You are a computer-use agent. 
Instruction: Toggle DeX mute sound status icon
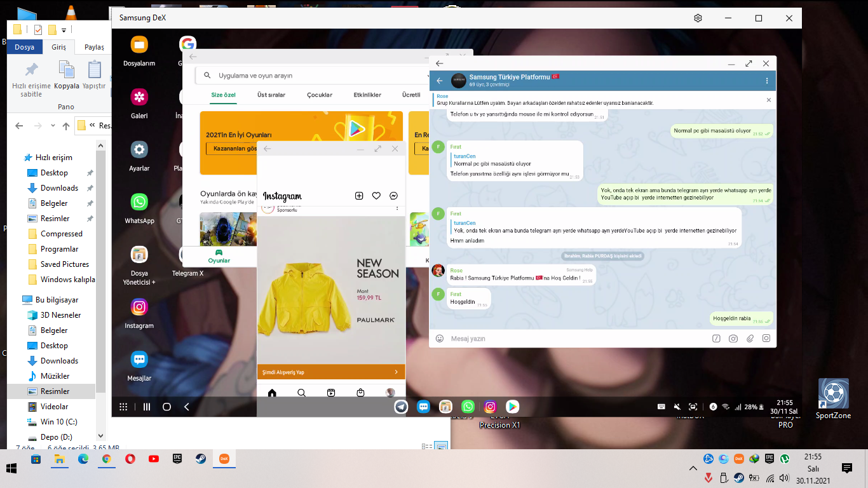tap(677, 407)
